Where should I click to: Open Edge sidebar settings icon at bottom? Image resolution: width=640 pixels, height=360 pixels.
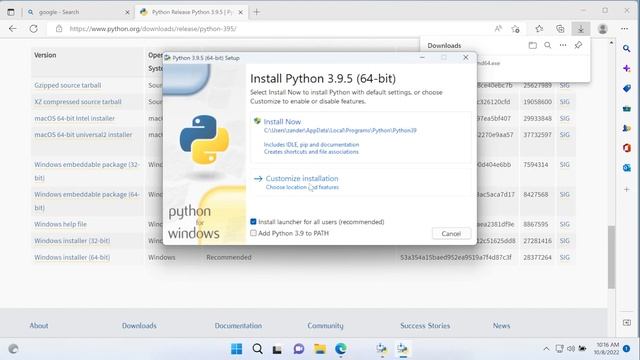[x=627, y=322]
